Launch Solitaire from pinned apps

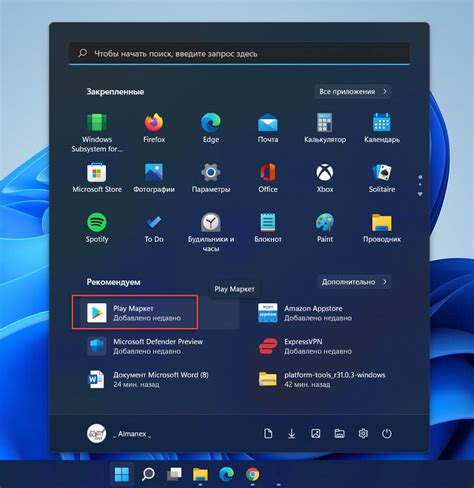(382, 178)
